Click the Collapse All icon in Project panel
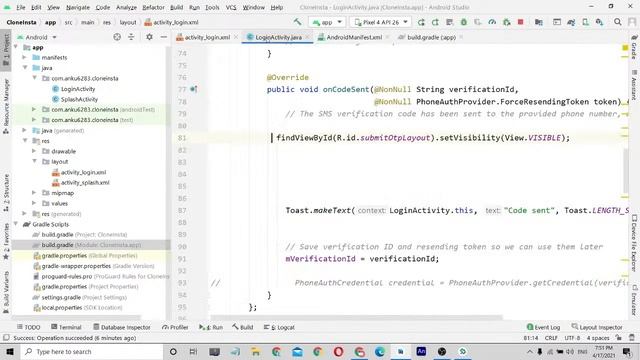The height and width of the screenshot is (360, 640). pos(131,37)
